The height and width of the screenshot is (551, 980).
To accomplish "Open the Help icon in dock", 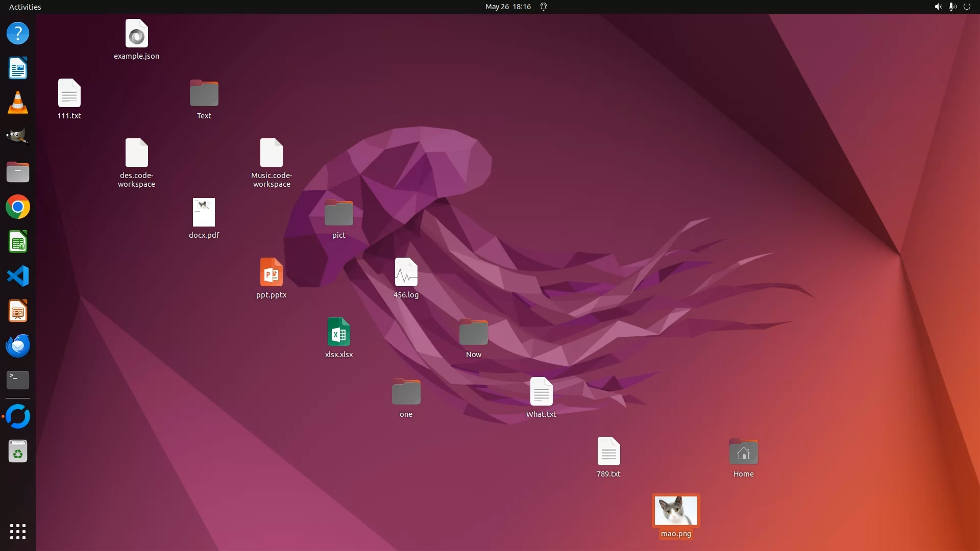I will click(18, 34).
